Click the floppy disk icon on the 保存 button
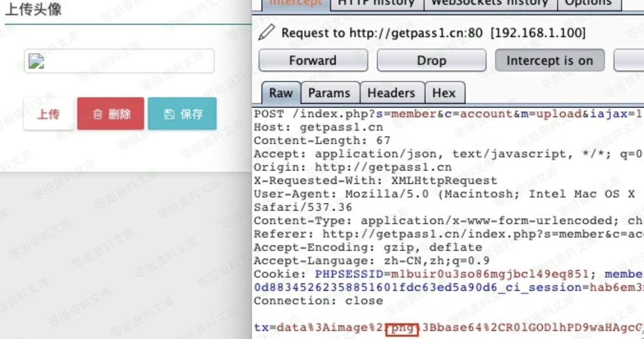This screenshot has height=339, width=644. [x=169, y=114]
